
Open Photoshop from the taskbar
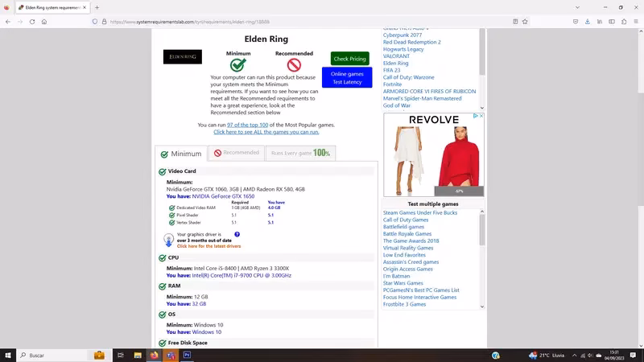click(x=188, y=355)
